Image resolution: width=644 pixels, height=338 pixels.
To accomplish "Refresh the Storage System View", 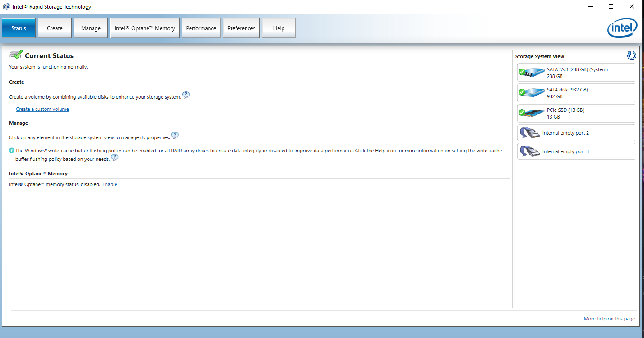I will coord(631,55).
